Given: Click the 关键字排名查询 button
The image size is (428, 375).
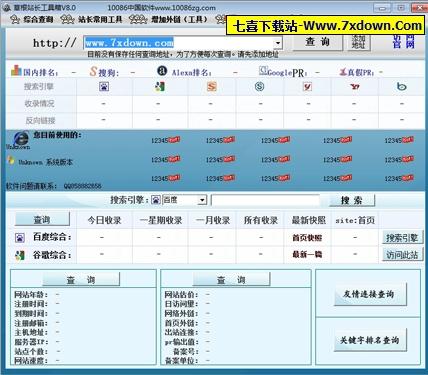Looking at the screenshot, I should coord(370,340).
